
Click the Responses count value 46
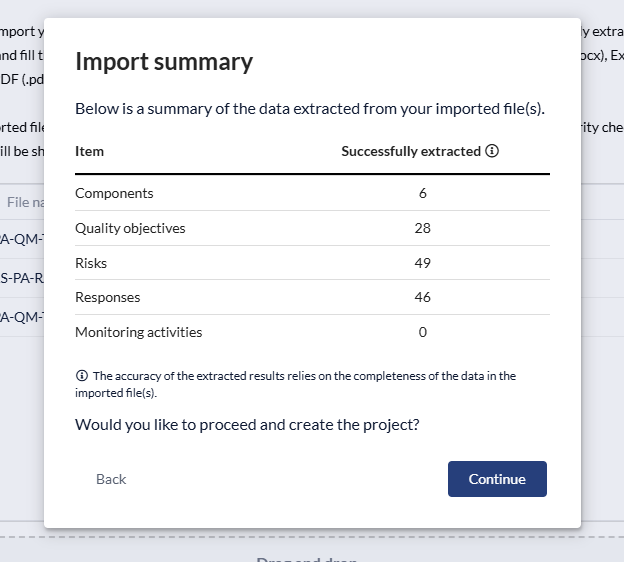coord(422,297)
